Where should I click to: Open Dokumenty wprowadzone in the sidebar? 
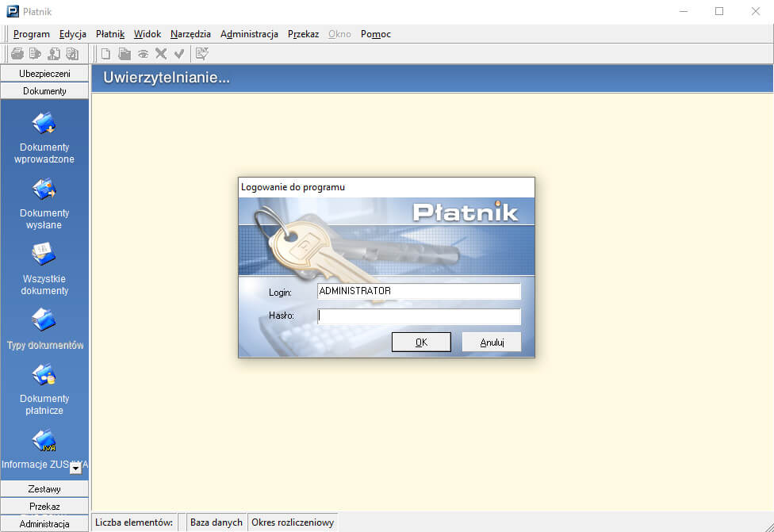(44, 138)
